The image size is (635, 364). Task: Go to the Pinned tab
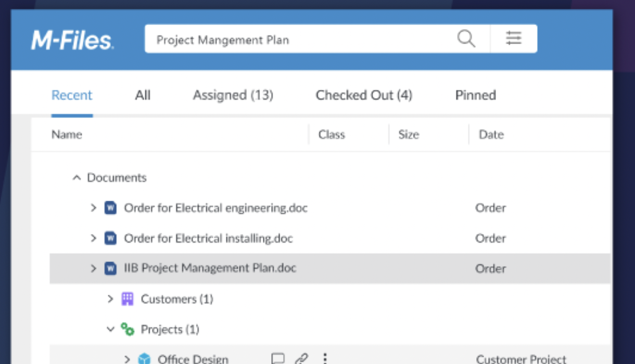point(475,95)
